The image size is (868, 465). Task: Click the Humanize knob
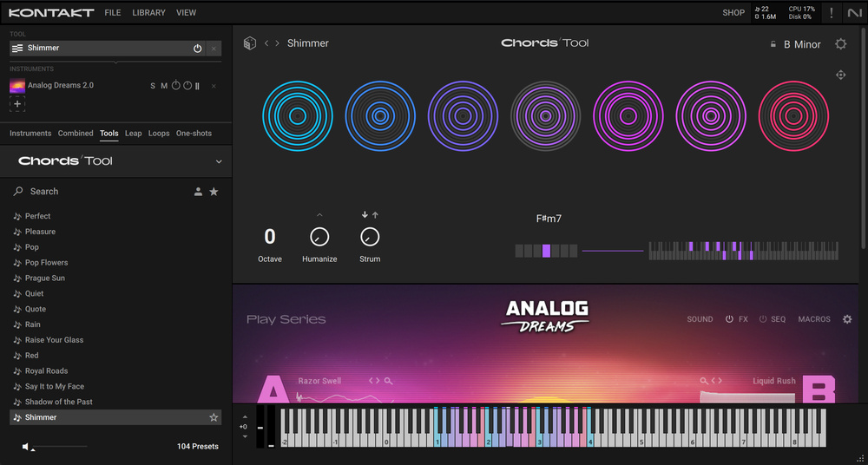(x=319, y=237)
